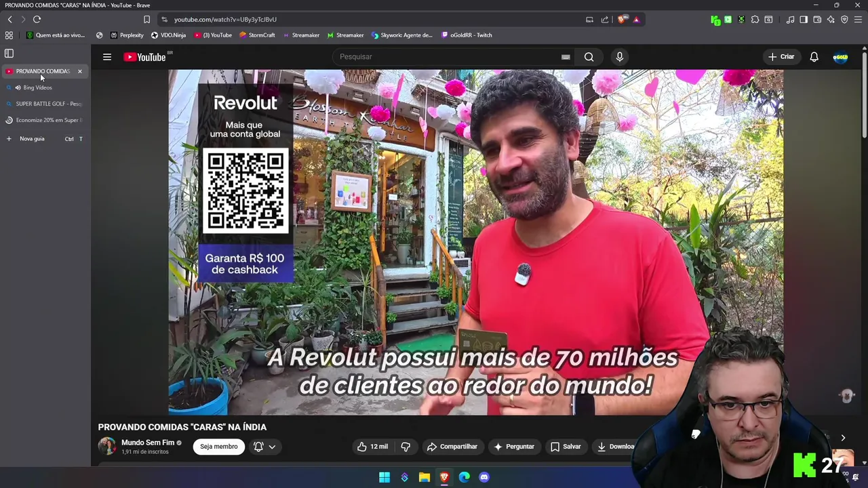Open the YouTube guide hamburger menu
868x488 pixels.
(x=107, y=57)
